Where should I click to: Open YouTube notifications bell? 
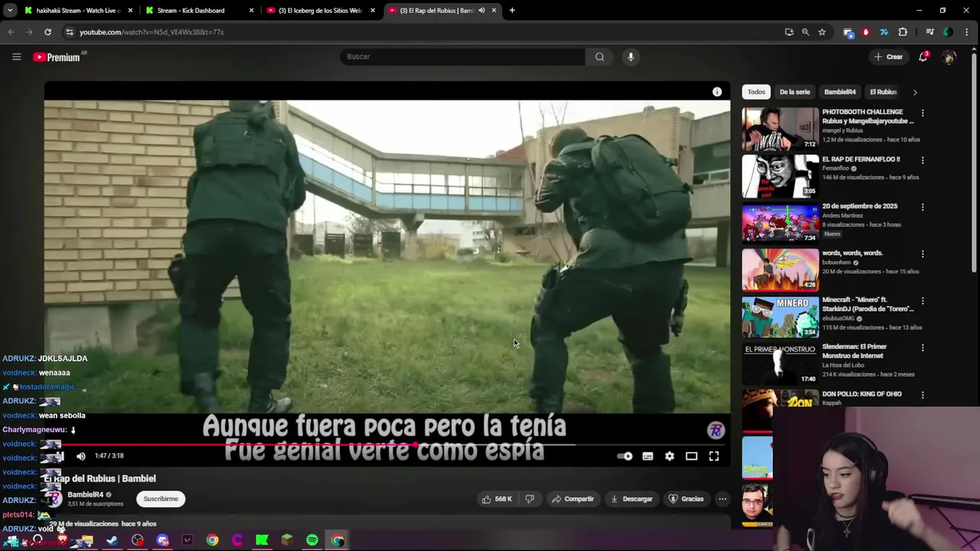tap(923, 57)
